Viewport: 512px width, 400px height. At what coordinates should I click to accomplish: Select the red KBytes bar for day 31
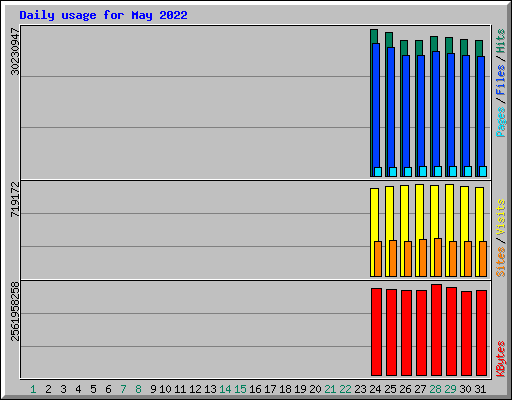tap(481, 333)
